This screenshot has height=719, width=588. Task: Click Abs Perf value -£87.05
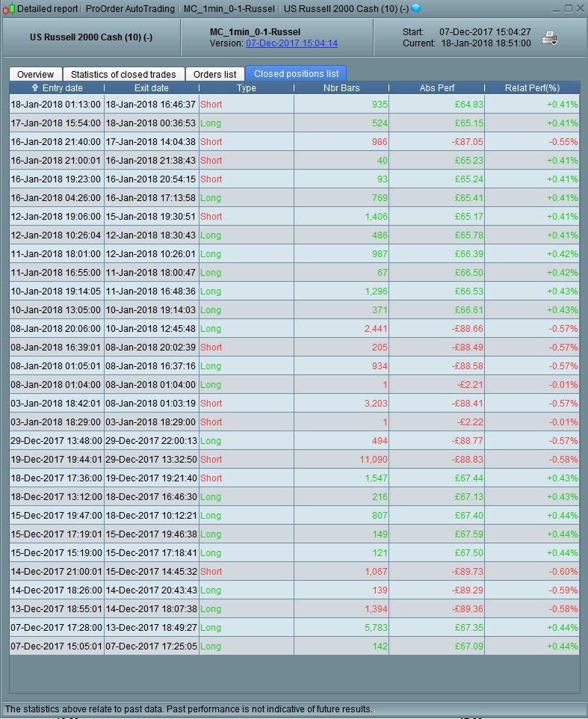tap(467, 142)
